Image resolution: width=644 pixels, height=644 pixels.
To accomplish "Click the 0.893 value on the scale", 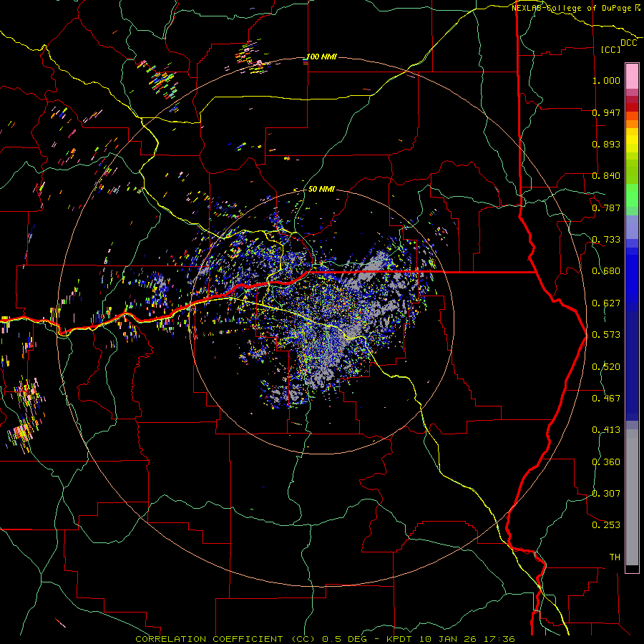I will click(606, 144).
